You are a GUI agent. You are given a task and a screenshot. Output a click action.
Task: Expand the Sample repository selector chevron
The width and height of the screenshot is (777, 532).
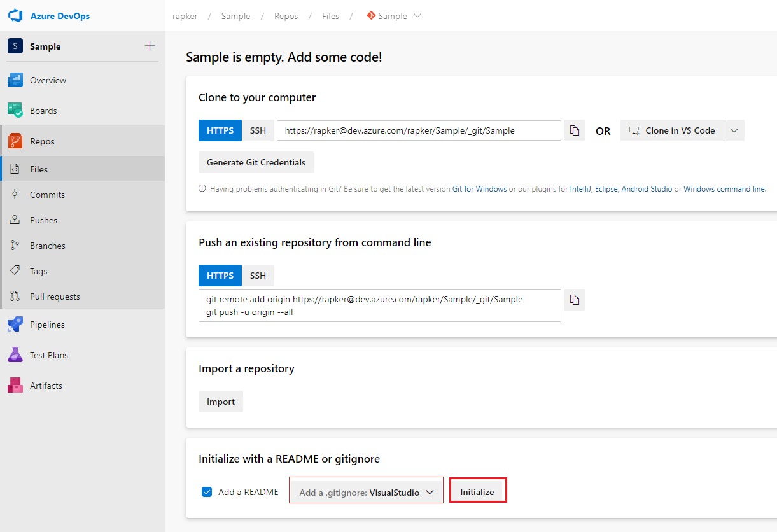417,16
